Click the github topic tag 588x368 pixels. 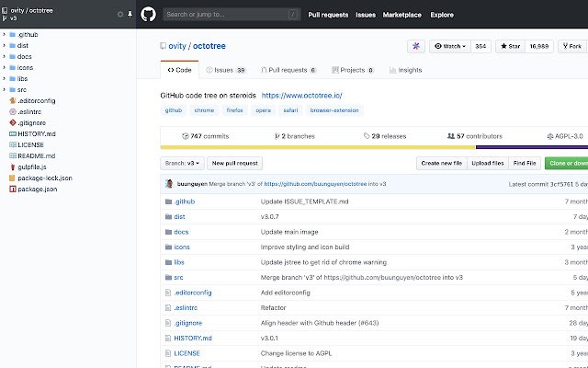(174, 110)
